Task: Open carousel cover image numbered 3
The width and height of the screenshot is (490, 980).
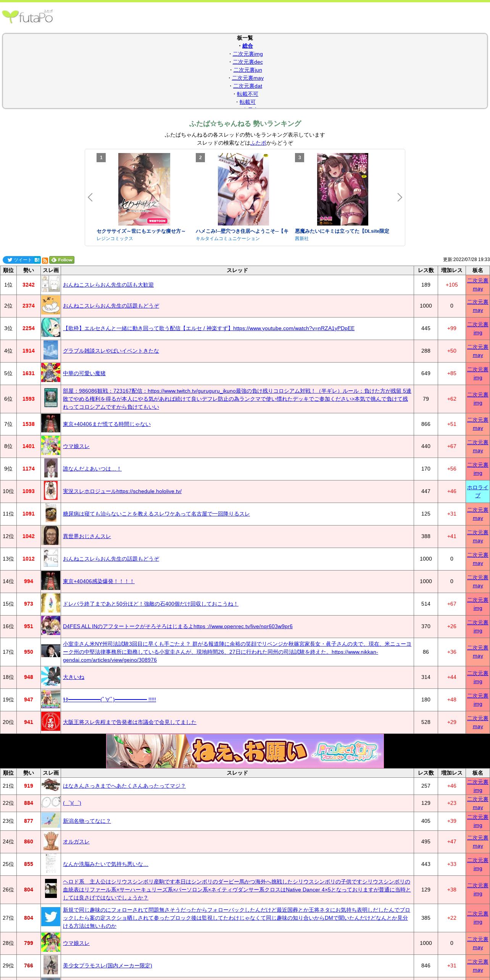Action: coord(343,189)
